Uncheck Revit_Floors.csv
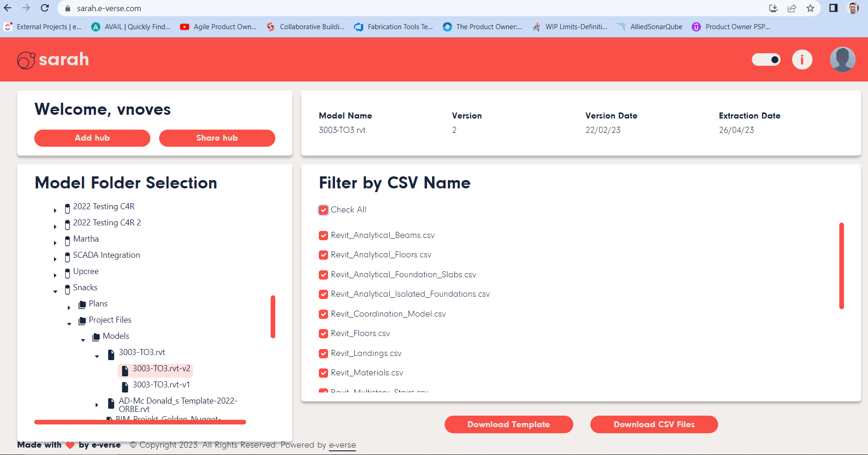 pos(323,334)
